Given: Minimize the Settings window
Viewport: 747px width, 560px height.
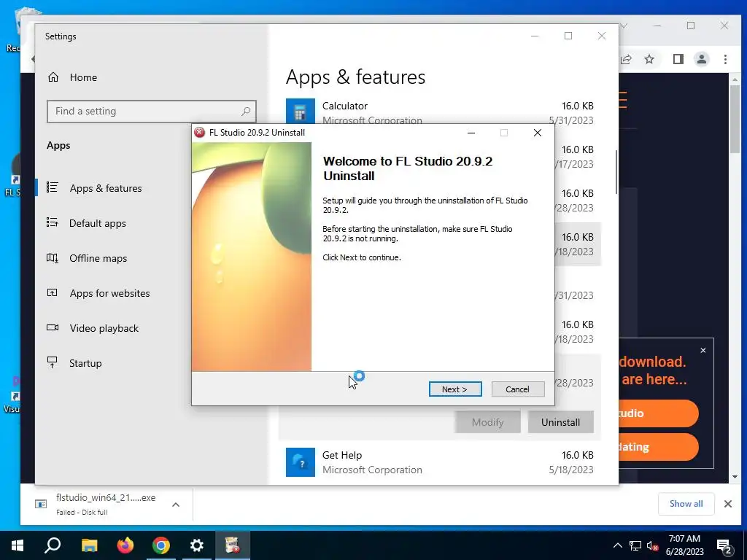Looking at the screenshot, I should (x=535, y=36).
